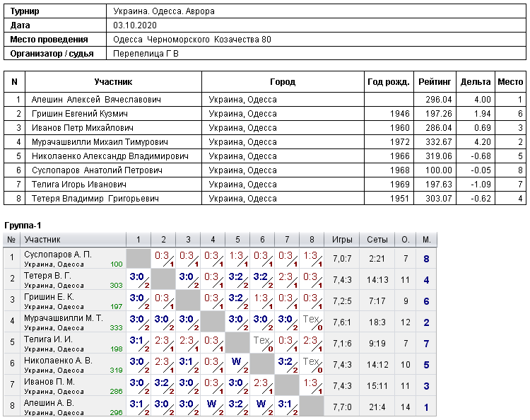Open participant Мурачашвилли Михаил Тимурович
Image resolution: width=530 pixels, height=420 pixels.
click(x=100, y=142)
